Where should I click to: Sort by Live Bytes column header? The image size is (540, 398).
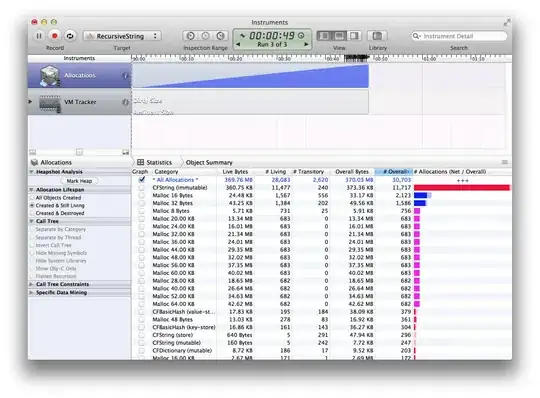[235, 171]
